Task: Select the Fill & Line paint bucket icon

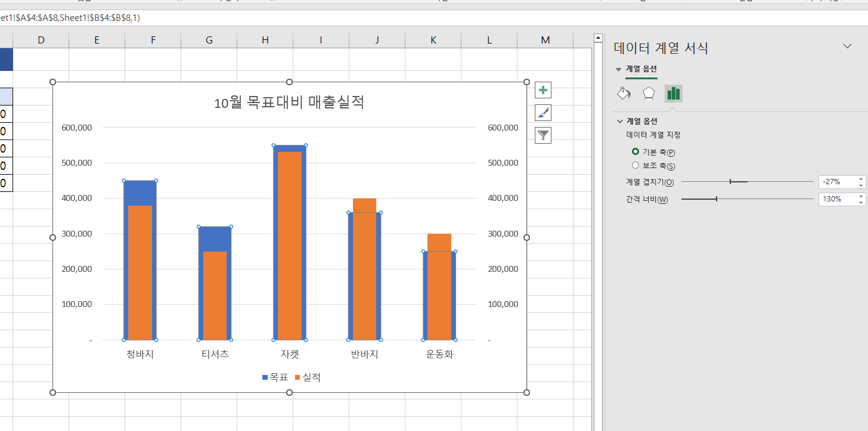Action: click(x=624, y=94)
